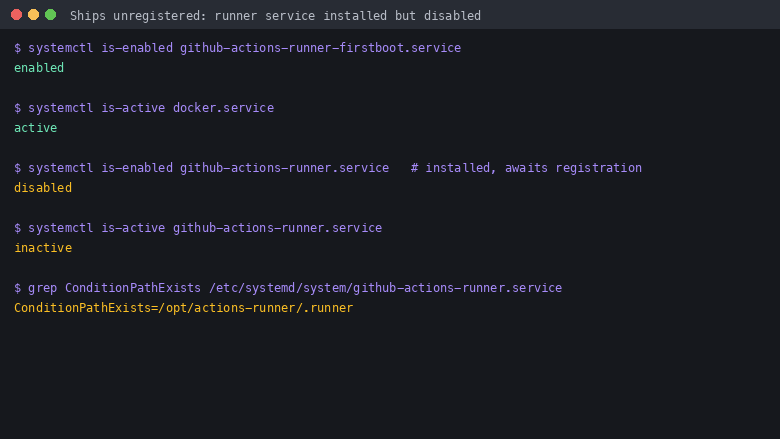Click the 'inactive' status output text
Image resolution: width=780 pixels, height=439 pixels.
(x=43, y=248)
